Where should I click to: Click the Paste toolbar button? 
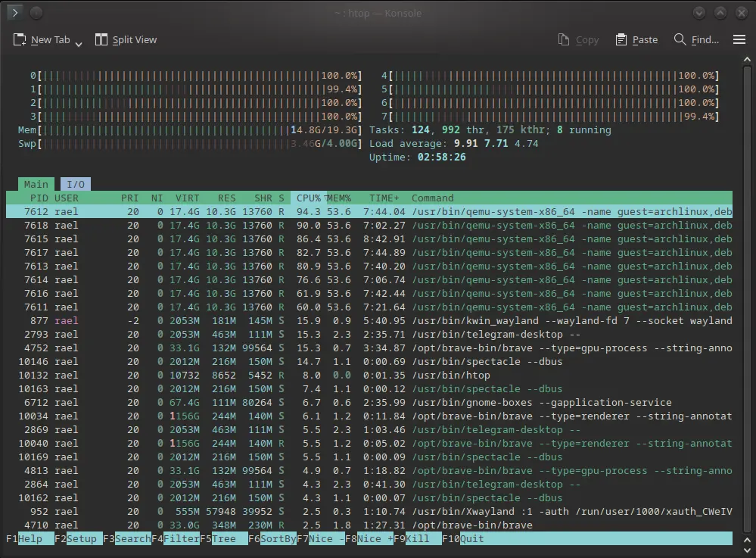tap(636, 39)
